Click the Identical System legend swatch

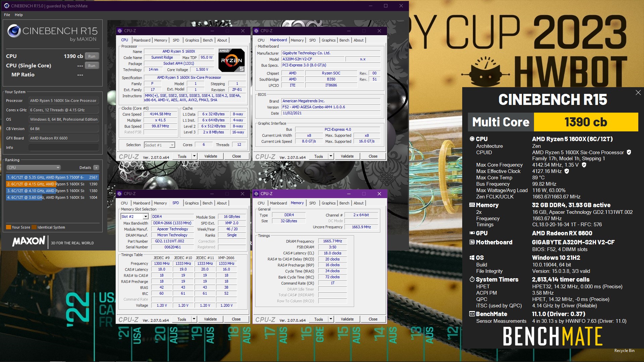tap(34, 227)
